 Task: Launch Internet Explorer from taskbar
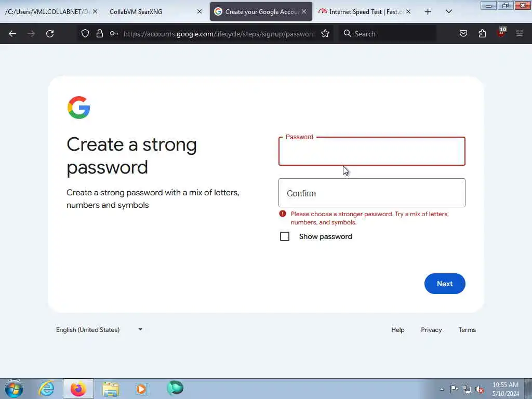[x=46, y=389]
